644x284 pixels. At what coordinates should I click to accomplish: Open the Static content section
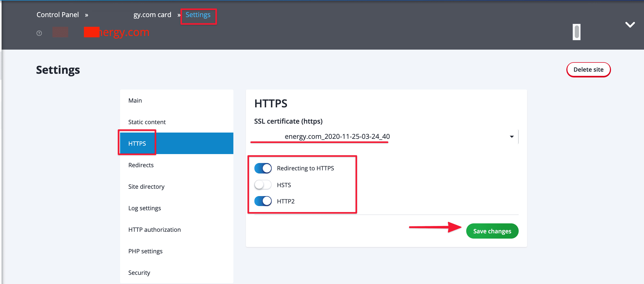tap(147, 122)
